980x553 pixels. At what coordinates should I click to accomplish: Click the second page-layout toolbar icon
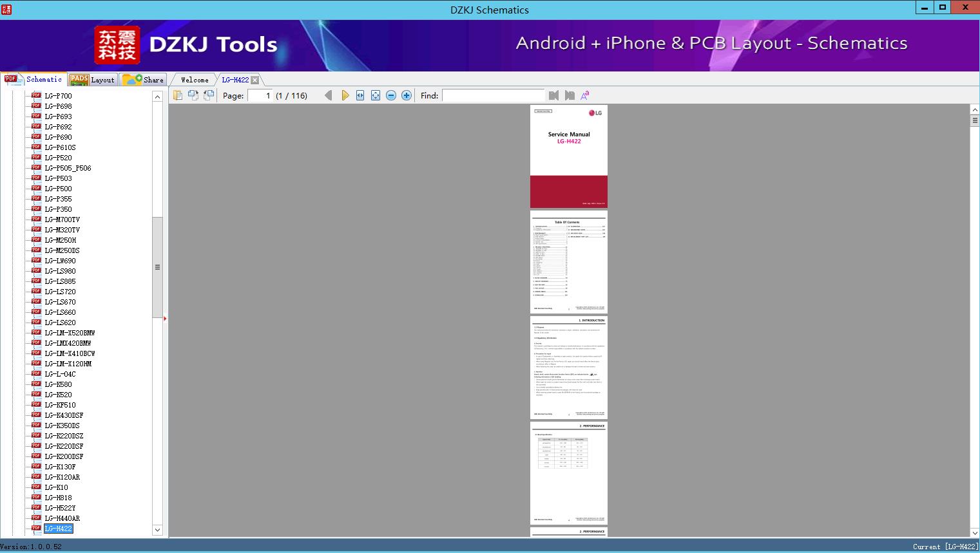(193, 95)
